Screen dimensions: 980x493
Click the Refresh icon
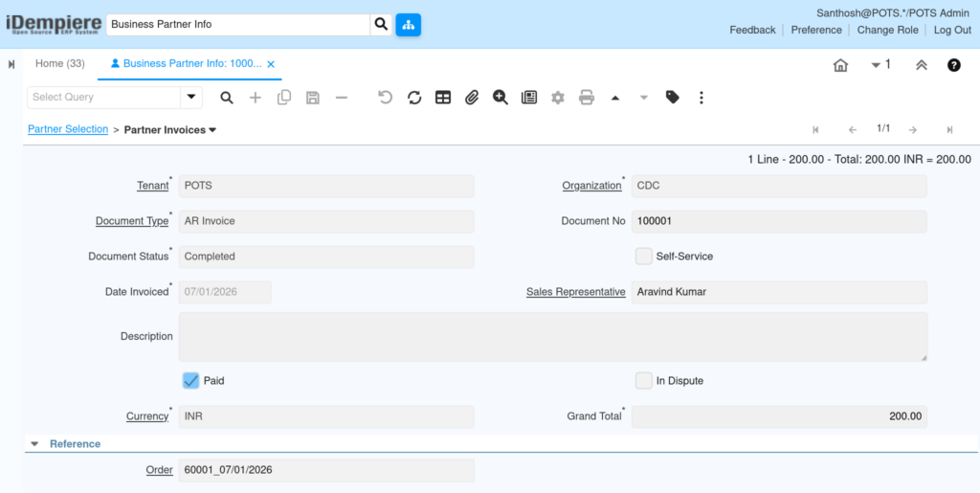tap(414, 98)
